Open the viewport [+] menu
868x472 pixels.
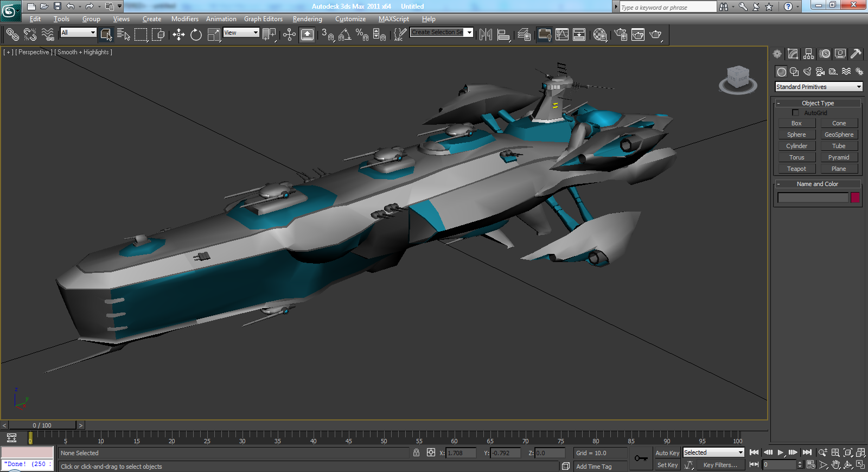click(x=8, y=52)
